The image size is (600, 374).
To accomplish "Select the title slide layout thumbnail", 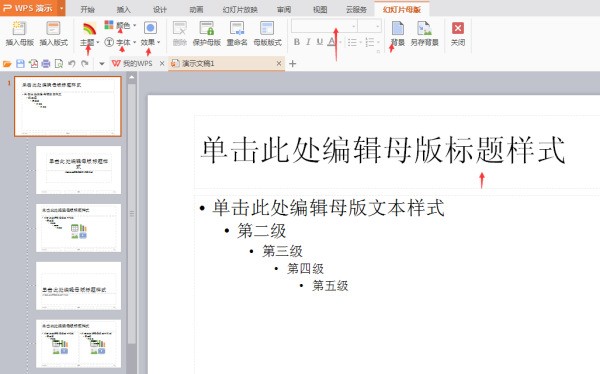I will (78, 170).
